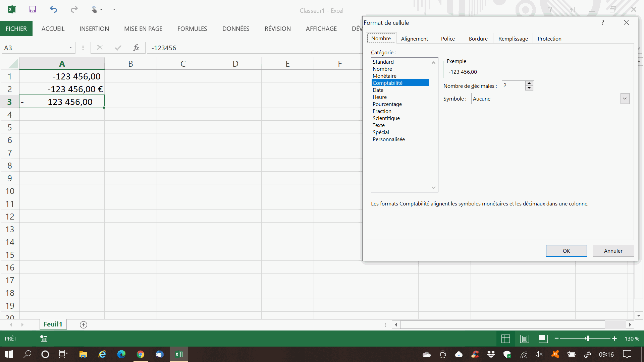
Task: Open Chrome from the taskbar
Action: coord(141,354)
